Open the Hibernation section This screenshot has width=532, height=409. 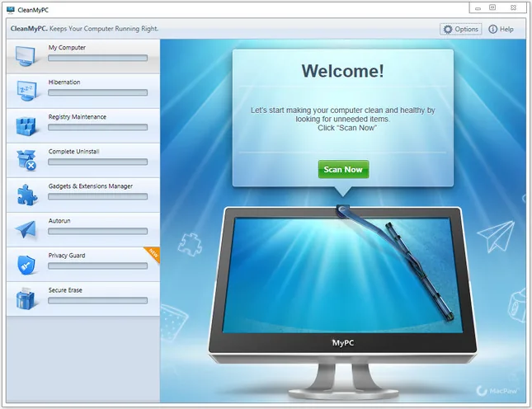(83, 92)
